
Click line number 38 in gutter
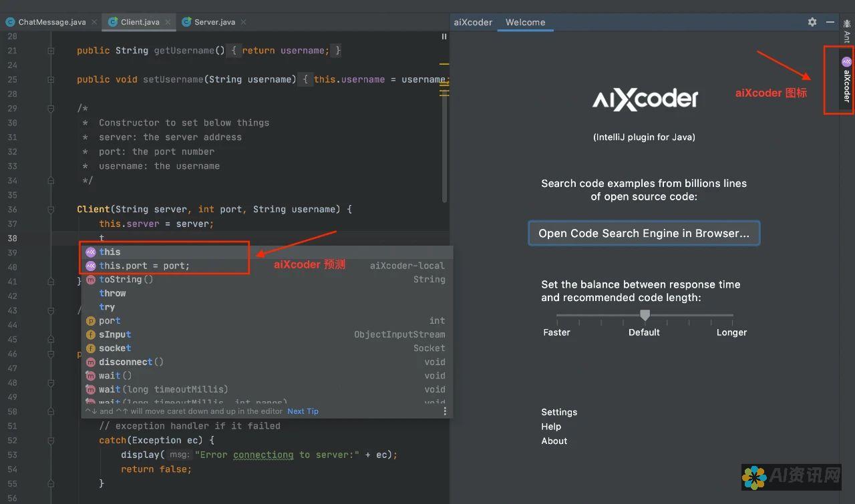click(13, 238)
